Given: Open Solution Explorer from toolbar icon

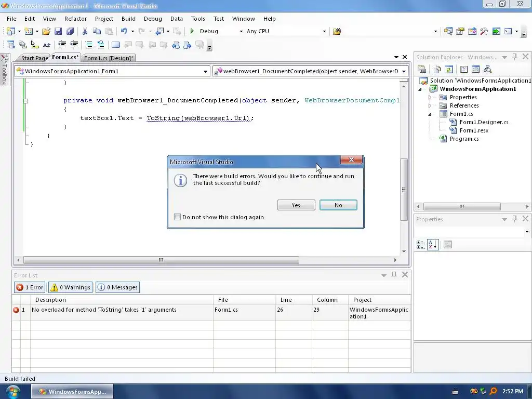Looking at the screenshot, I should (448, 31).
